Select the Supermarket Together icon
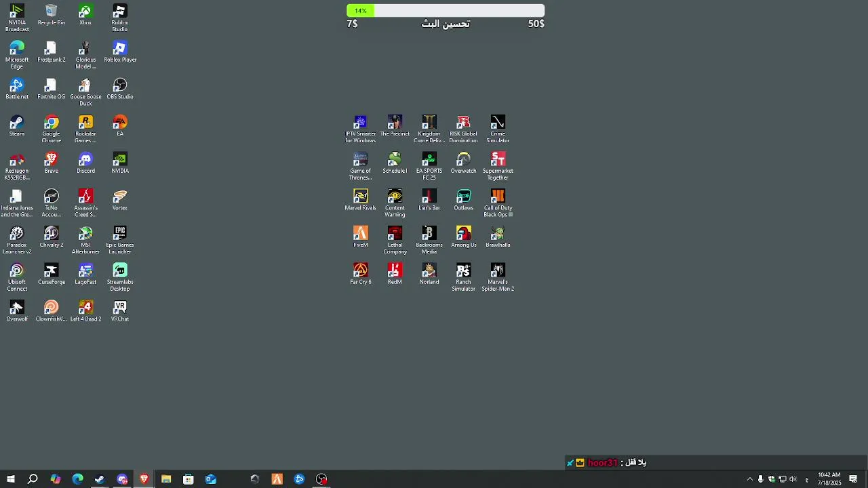This screenshot has width=868, height=488. coord(498,166)
